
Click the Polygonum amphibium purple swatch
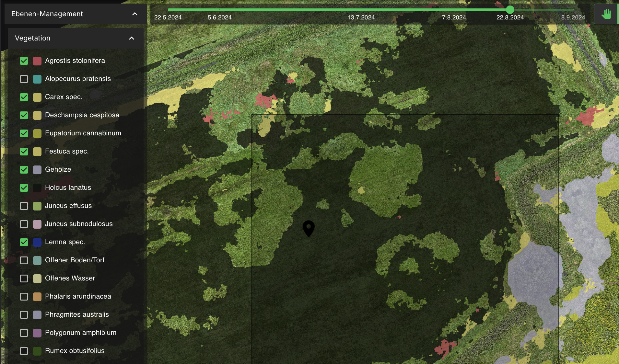tap(37, 333)
